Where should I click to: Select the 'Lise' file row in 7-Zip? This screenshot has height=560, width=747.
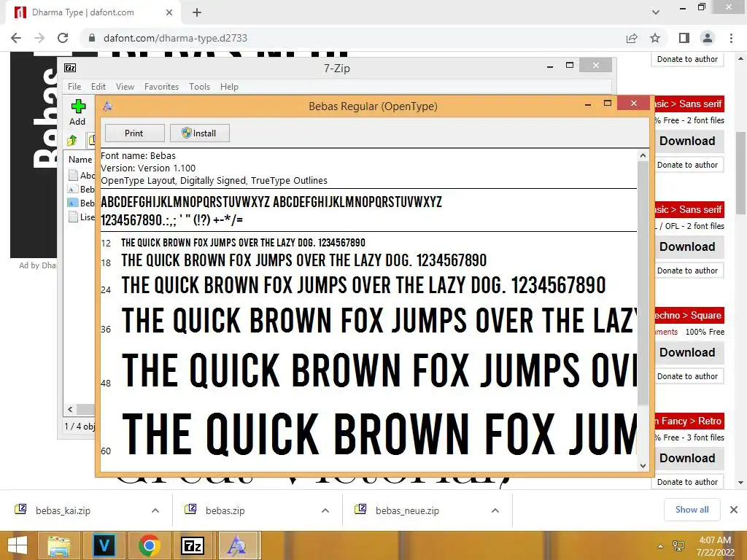tap(82, 217)
